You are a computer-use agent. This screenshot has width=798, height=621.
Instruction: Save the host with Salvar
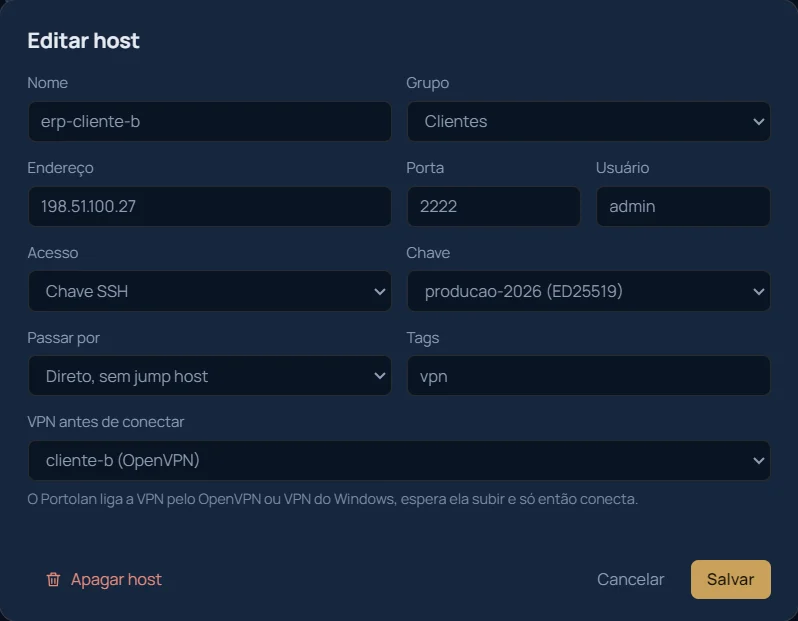(730, 579)
